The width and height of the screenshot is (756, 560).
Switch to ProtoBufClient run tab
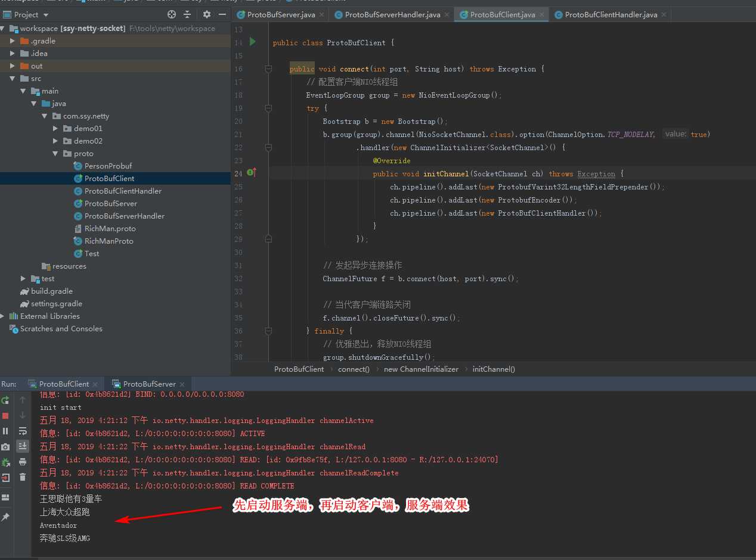coord(64,384)
